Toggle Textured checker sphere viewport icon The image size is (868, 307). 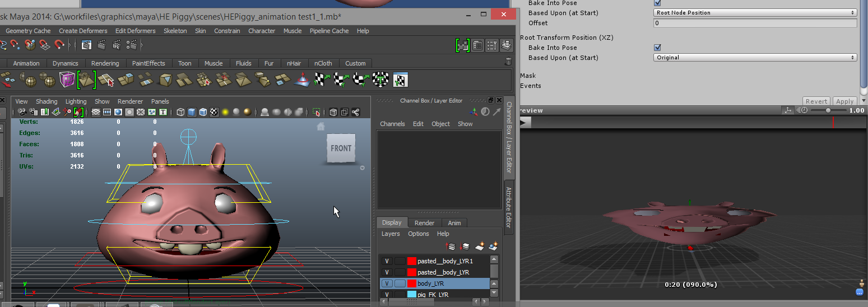click(x=213, y=112)
